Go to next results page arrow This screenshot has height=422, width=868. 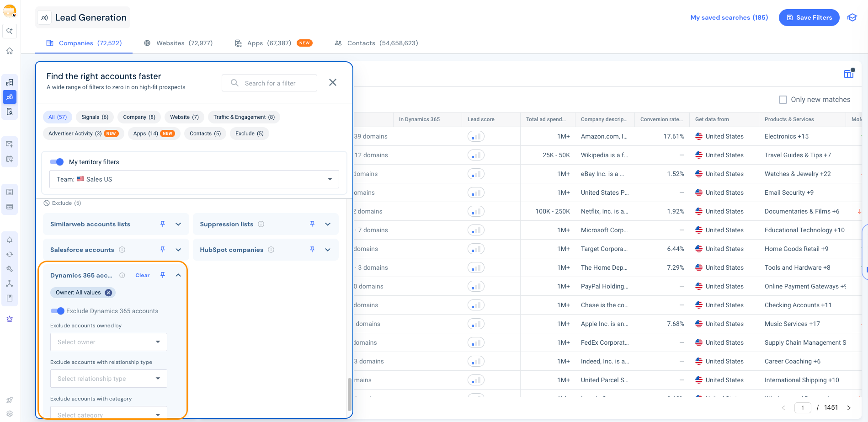pyautogui.click(x=849, y=408)
